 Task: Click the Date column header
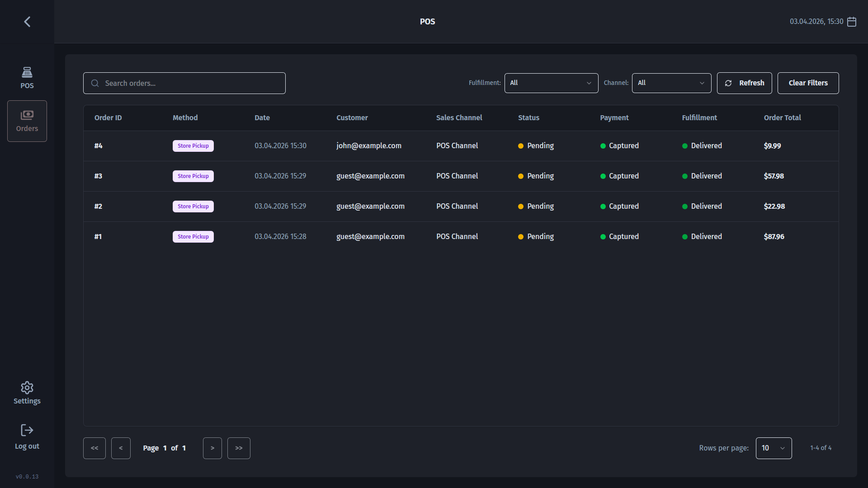tap(262, 118)
